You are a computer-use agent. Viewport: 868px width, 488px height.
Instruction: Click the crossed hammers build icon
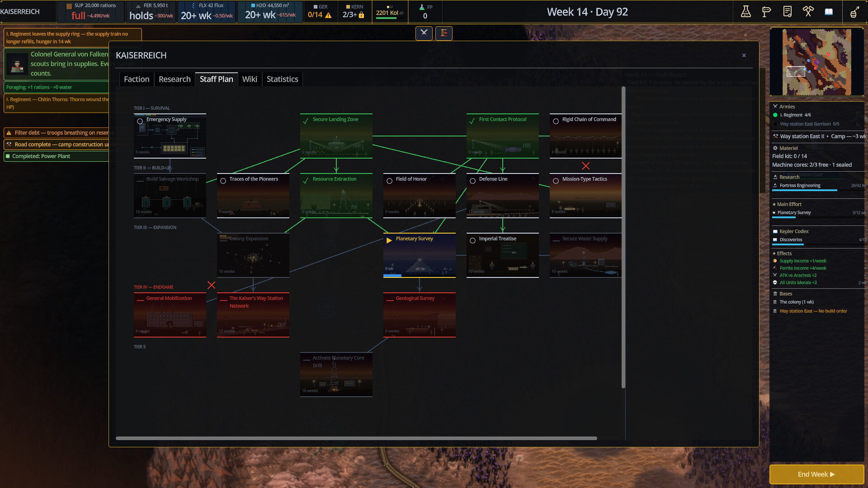808,12
